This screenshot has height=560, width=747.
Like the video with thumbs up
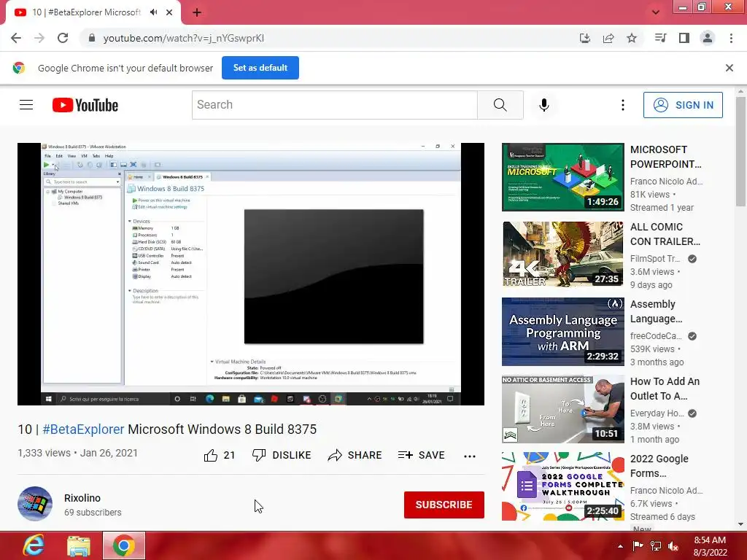[219, 455]
